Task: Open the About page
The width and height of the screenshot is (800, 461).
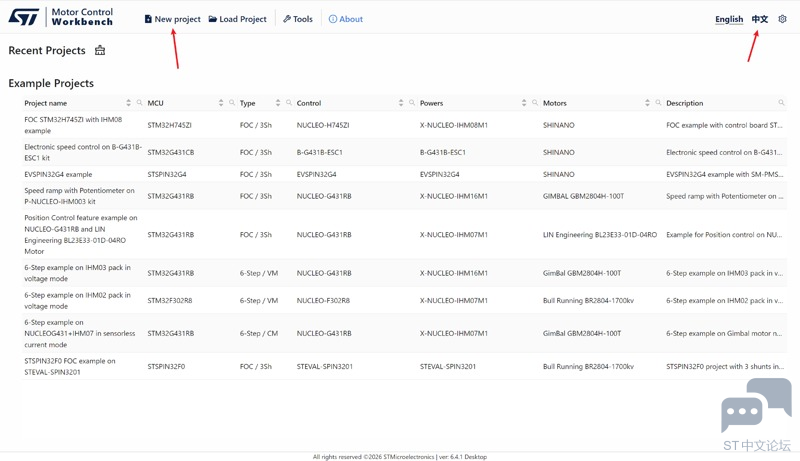Action: (346, 19)
